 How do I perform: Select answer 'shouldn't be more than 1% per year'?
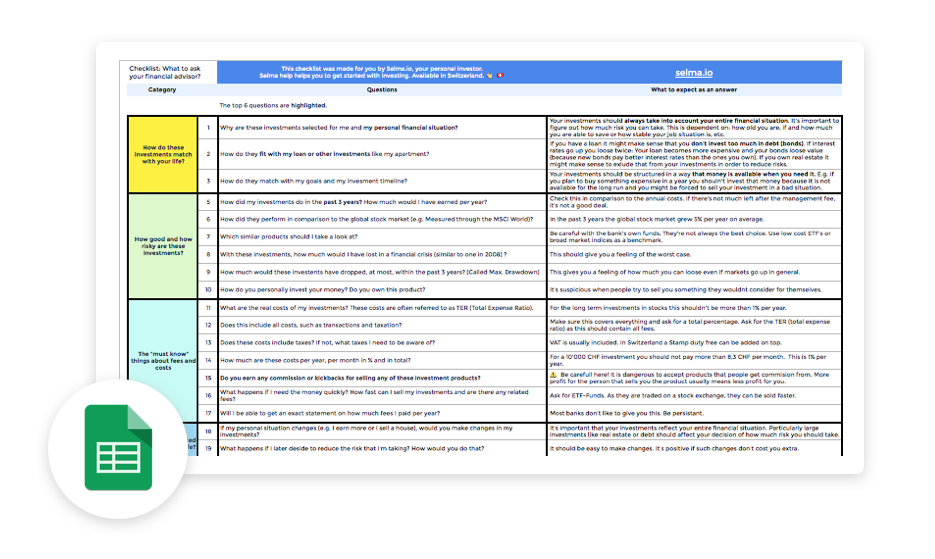point(694,308)
